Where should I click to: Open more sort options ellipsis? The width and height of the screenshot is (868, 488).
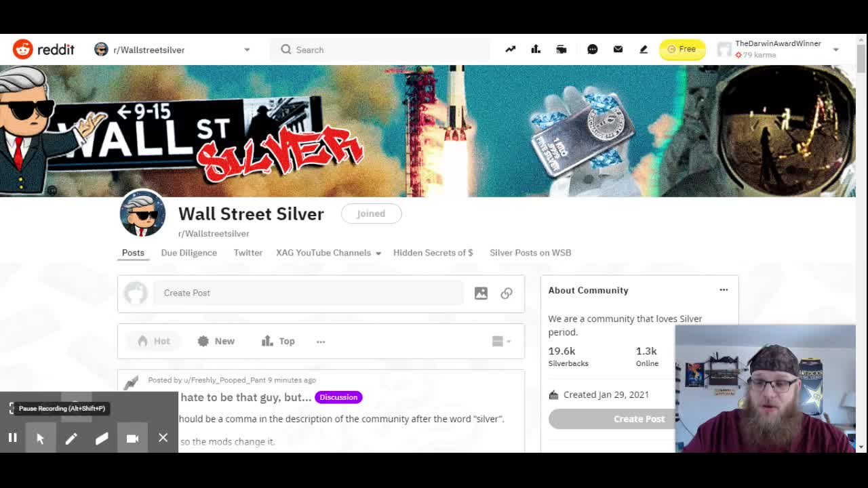click(321, 341)
